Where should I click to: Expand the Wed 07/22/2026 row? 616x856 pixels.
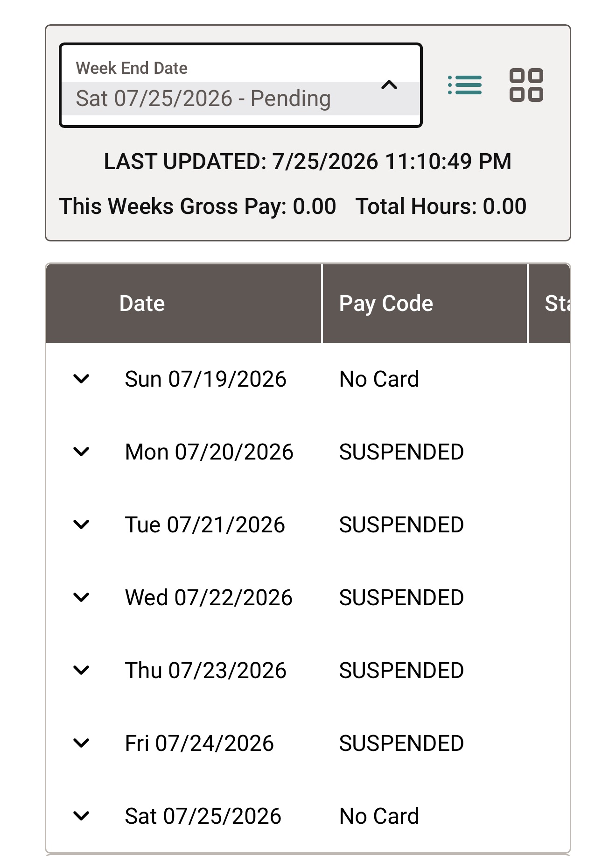point(81,597)
